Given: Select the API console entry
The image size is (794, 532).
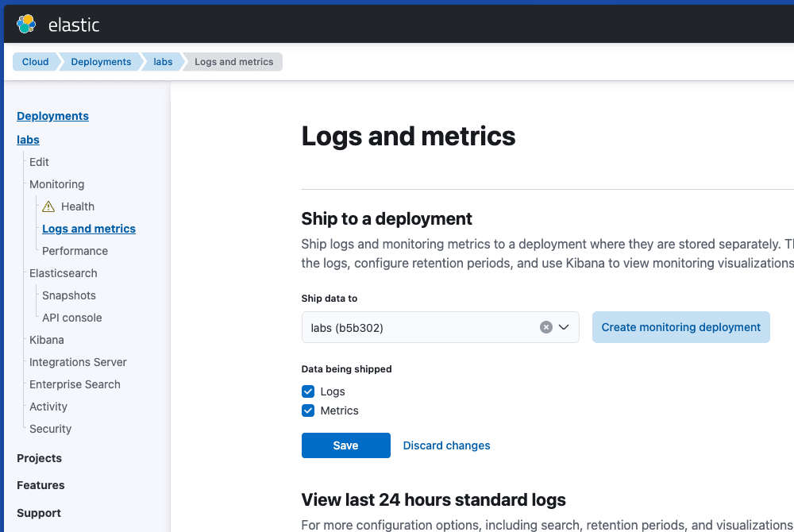Looking at the screenshot, I should tap(71, 318).
